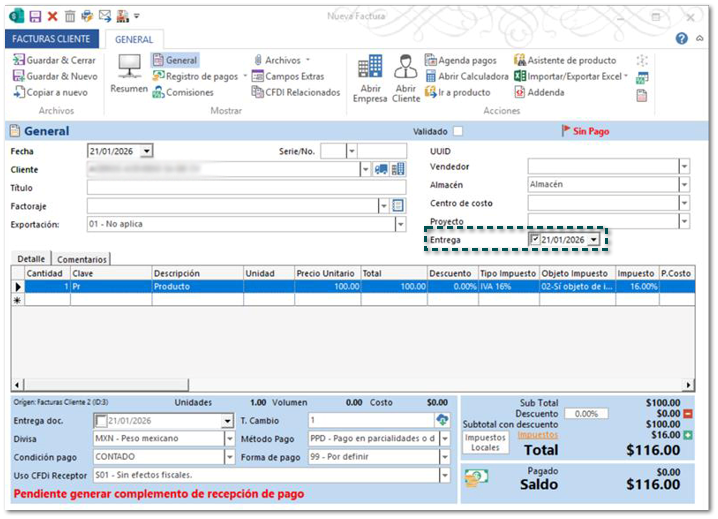Toggle the Validado checkbox

pos(458,131)
